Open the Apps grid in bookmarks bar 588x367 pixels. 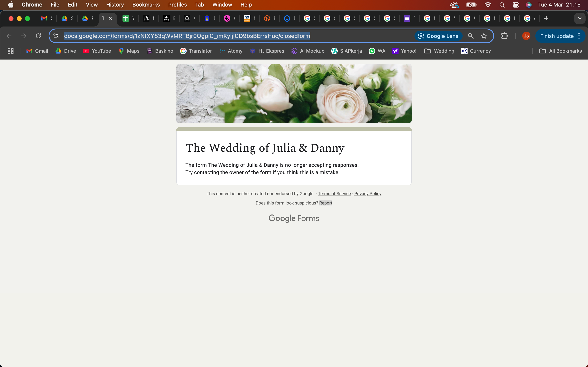coord(10,51)
